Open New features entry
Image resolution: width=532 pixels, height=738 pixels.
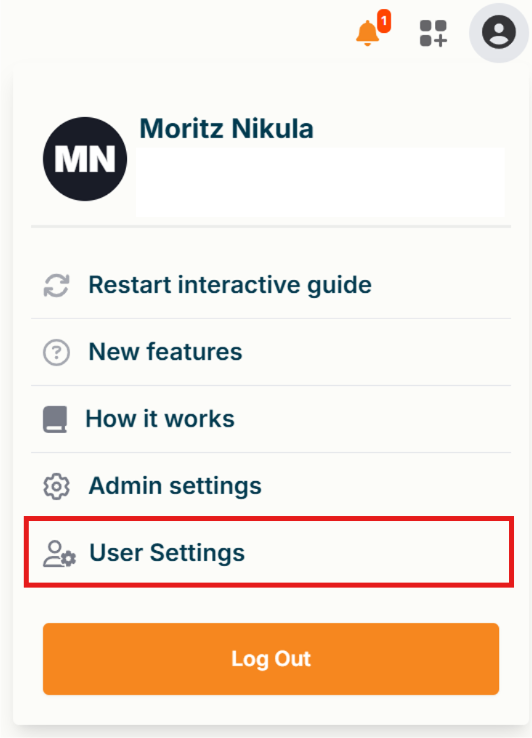click(165, 352)
